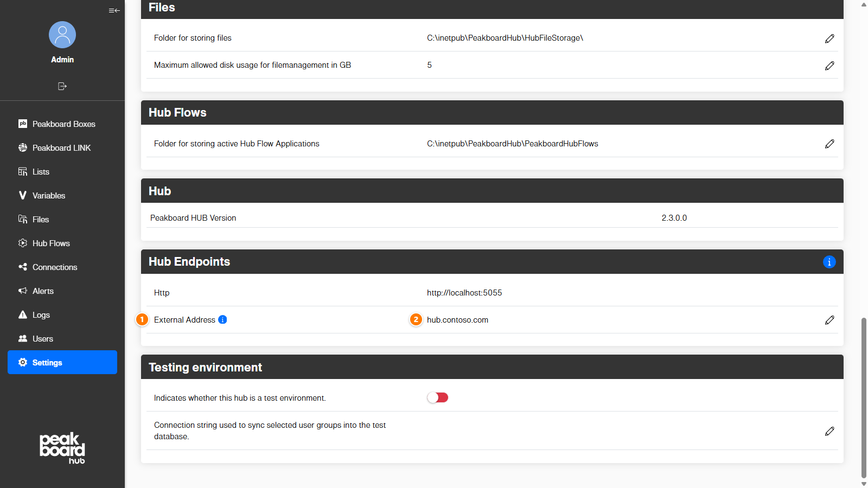
Task: Click the Connections share icon
Action: point(23,267)
